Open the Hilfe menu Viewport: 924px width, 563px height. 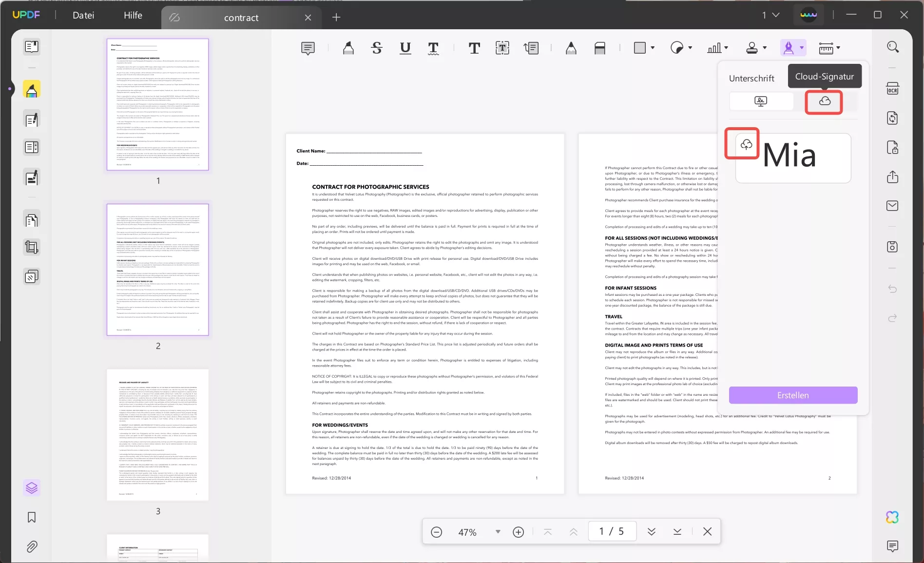pyautogui.click(x=133, y=15)
